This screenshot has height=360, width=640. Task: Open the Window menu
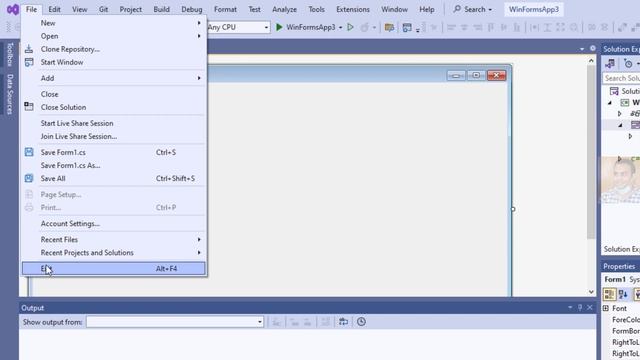coord(394,9)
